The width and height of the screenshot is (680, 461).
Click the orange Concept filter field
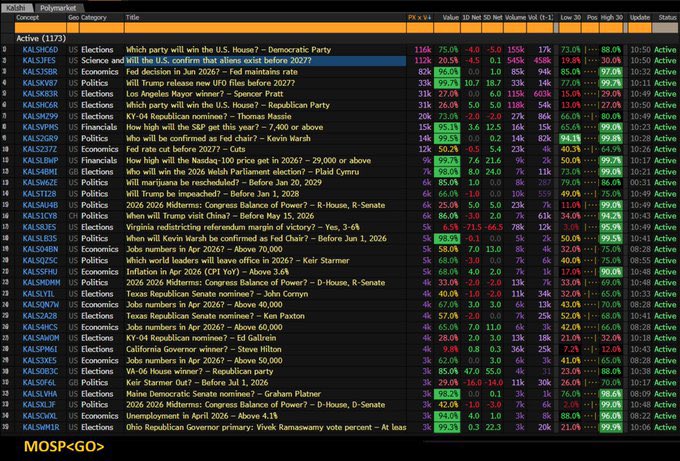[x=40, y=28]
